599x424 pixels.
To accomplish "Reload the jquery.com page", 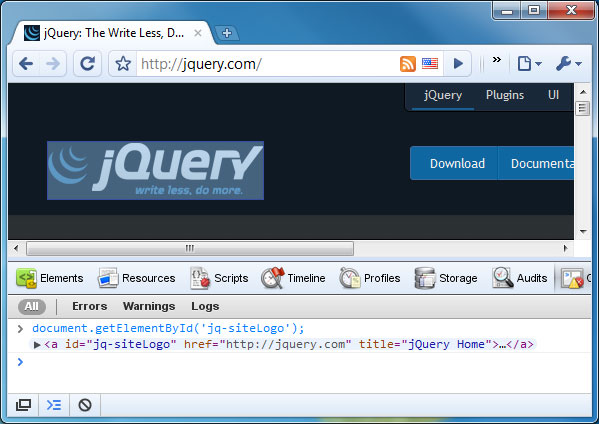I will [x=87, y=63].
